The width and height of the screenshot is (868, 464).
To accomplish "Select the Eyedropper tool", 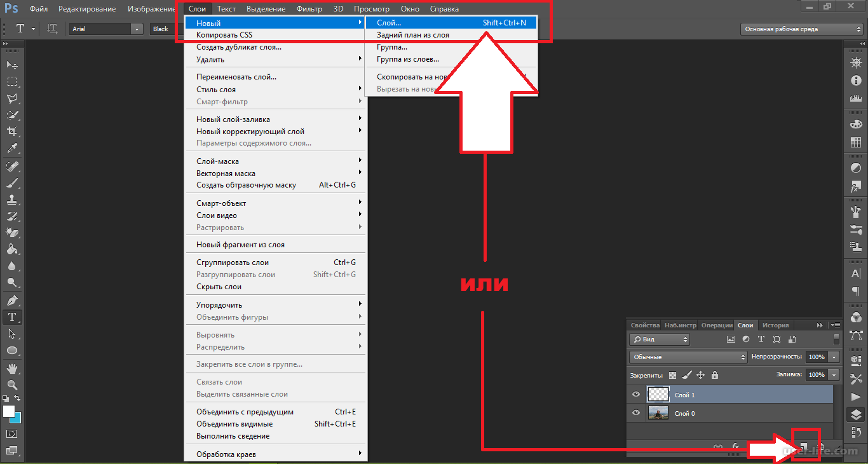I will tap(12, 148).
